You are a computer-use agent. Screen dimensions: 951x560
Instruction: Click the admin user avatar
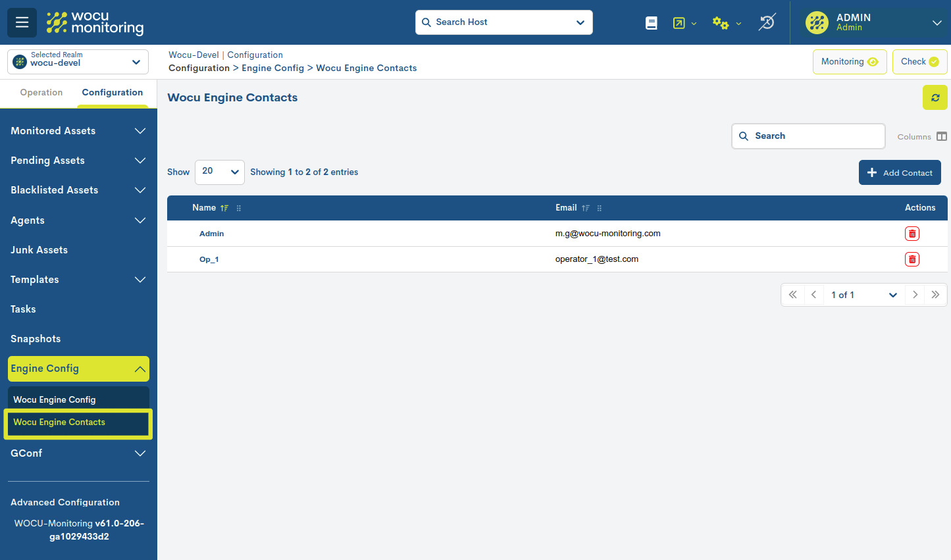817,22
